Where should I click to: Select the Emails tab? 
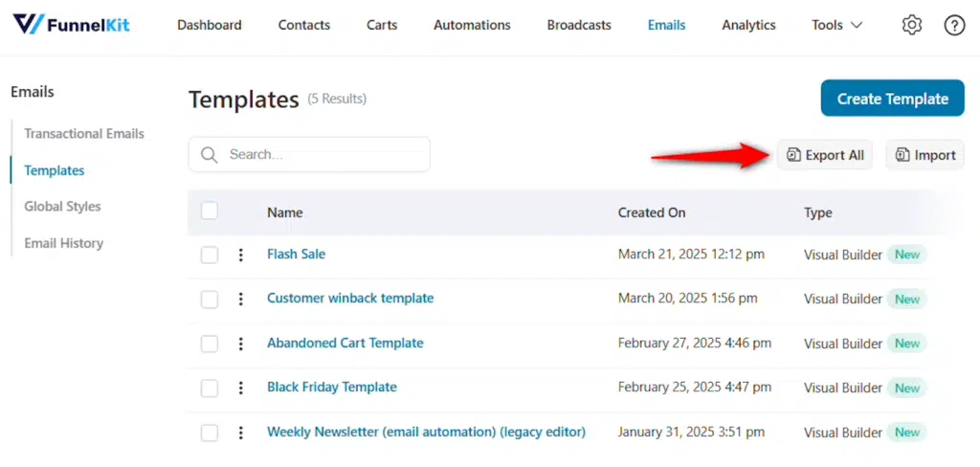pos(666,26)
